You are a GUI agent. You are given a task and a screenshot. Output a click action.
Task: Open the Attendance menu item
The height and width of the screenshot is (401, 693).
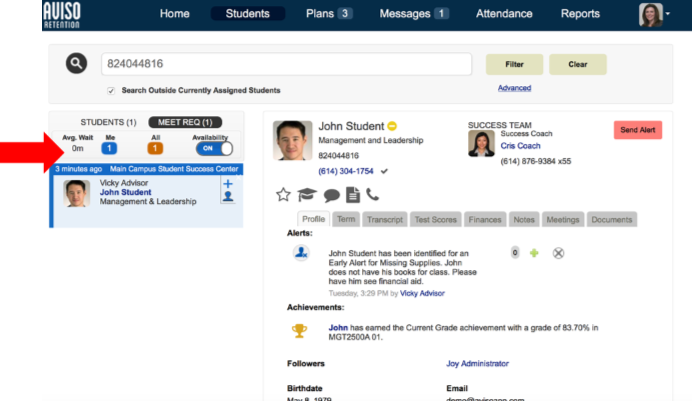(504, 14)
